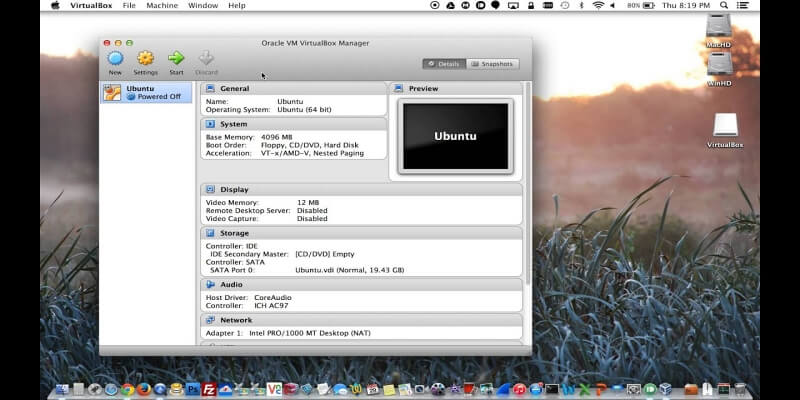800x400 pixels.
Task: Click the Audio section header title
Action: (x=231, y=285)
